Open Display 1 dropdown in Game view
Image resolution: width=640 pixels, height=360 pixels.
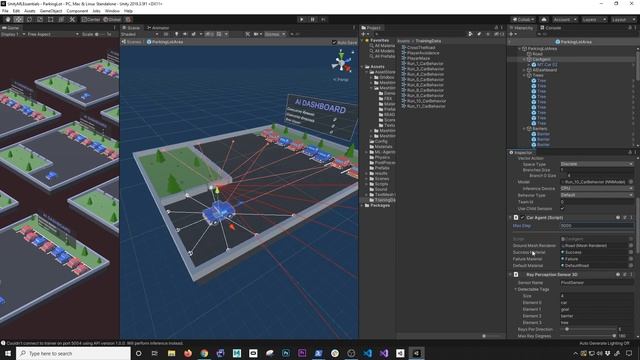[13, 34]
